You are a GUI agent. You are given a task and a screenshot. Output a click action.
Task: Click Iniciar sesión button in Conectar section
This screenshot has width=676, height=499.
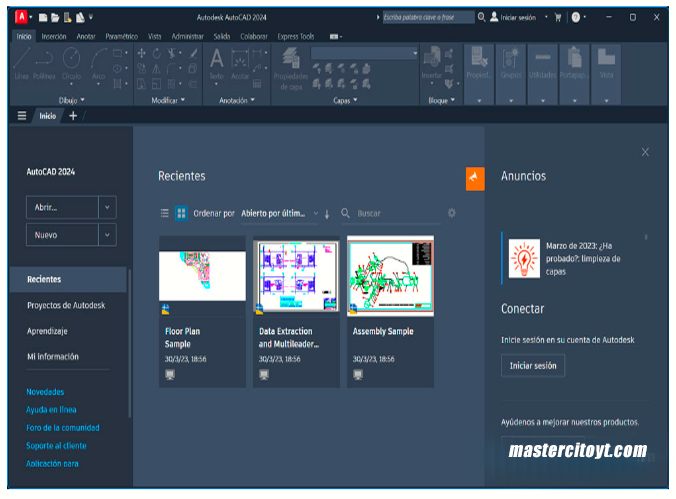tap(533, 366)
